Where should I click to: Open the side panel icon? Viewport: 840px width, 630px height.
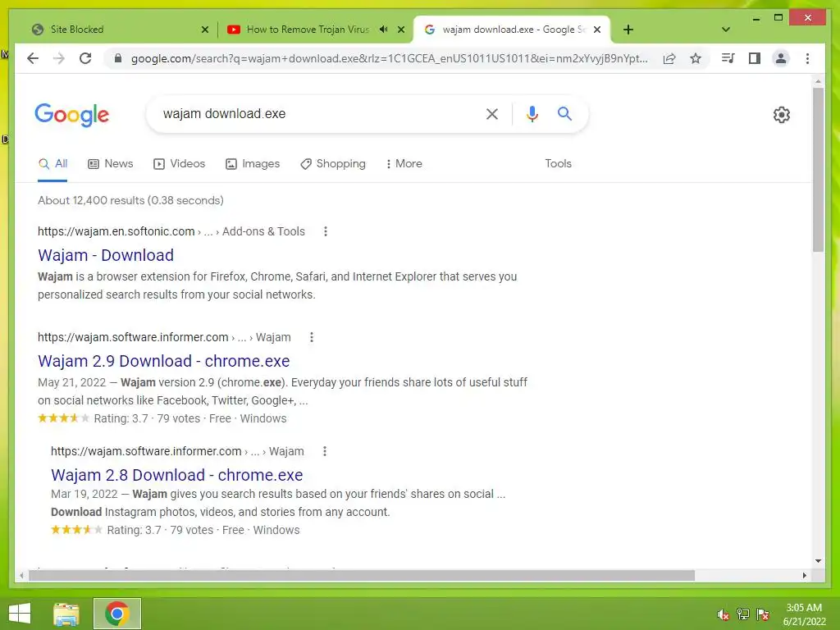point(755,58)
